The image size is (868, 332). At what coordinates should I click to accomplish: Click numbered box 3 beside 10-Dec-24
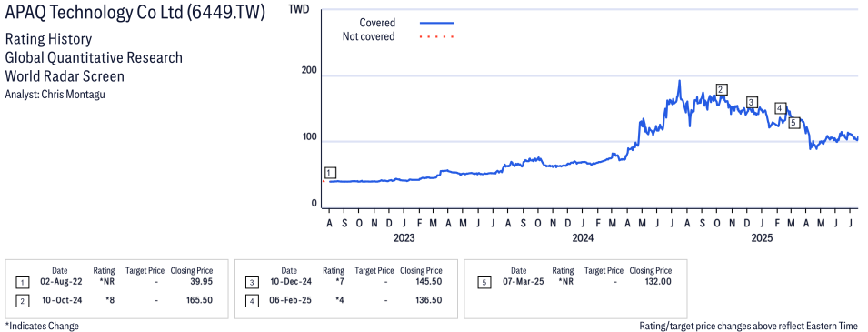251,283
